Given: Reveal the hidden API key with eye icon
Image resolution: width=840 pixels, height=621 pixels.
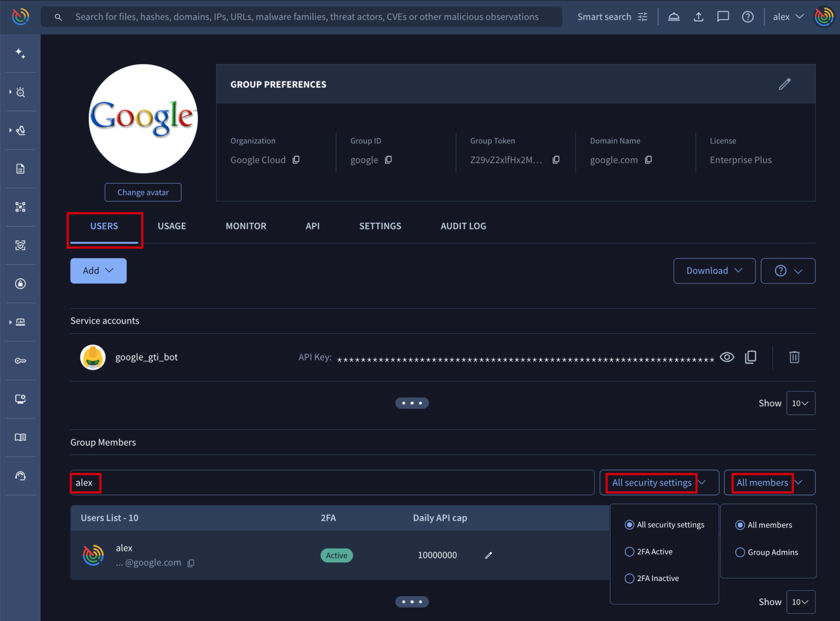Looking at the screenshot, I should 727,357.
